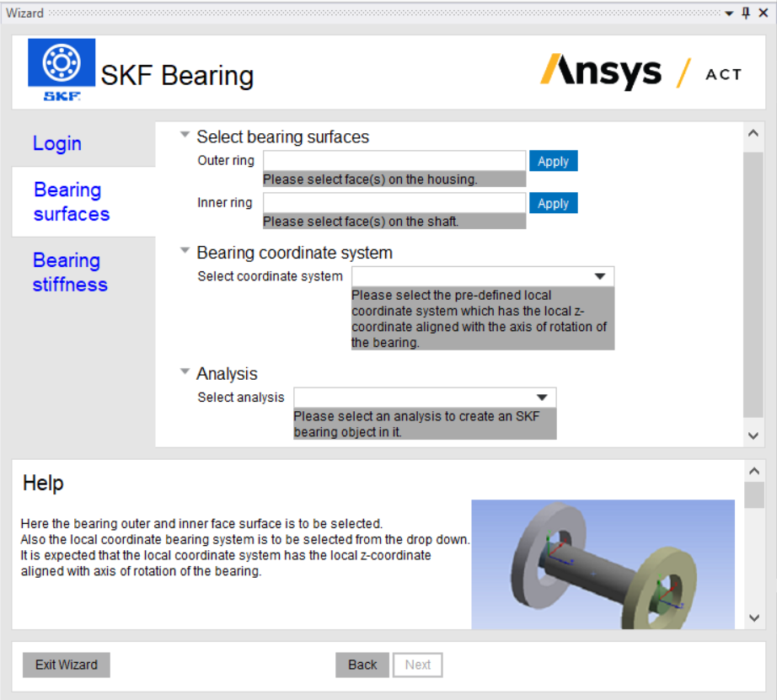Click the Outer ring input field

point(394,161)
